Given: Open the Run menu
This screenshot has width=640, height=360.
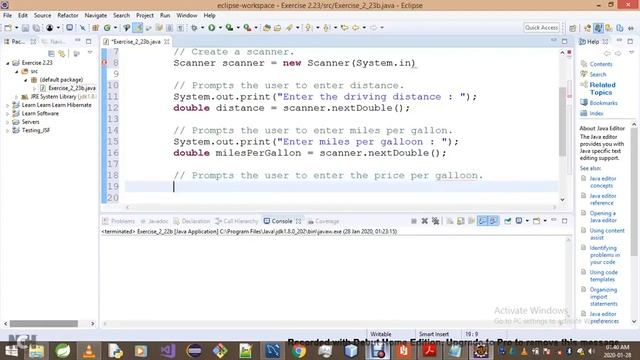Looking at the screenshot, I should pyautogui.click(x=165, y=16).
